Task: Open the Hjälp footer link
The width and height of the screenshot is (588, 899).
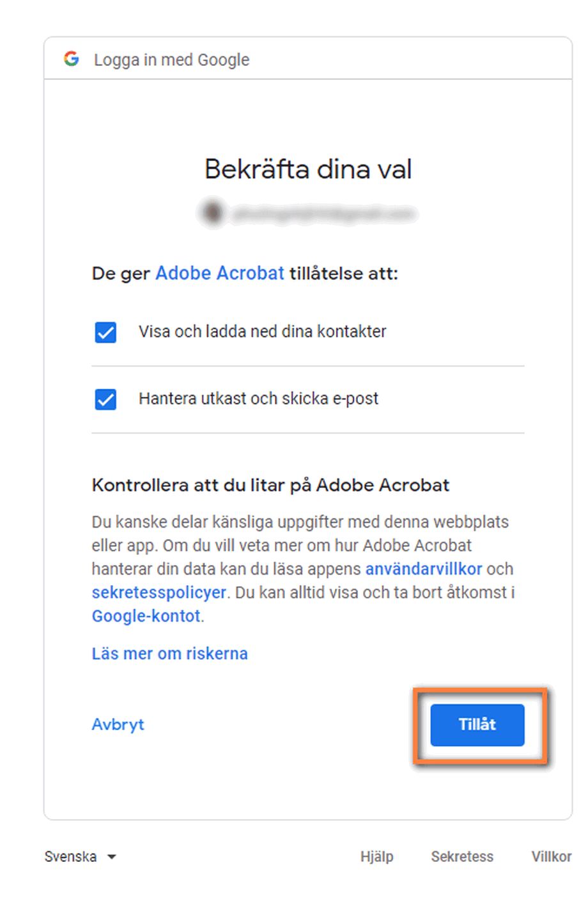Action: click(377, 856)
